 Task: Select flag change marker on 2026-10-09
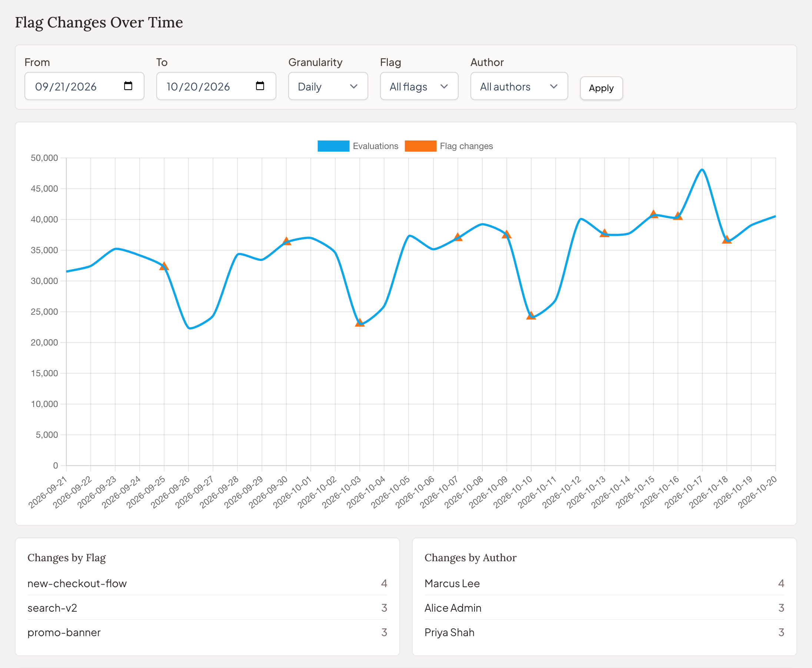pyautogui.click(x=506, y=234)
